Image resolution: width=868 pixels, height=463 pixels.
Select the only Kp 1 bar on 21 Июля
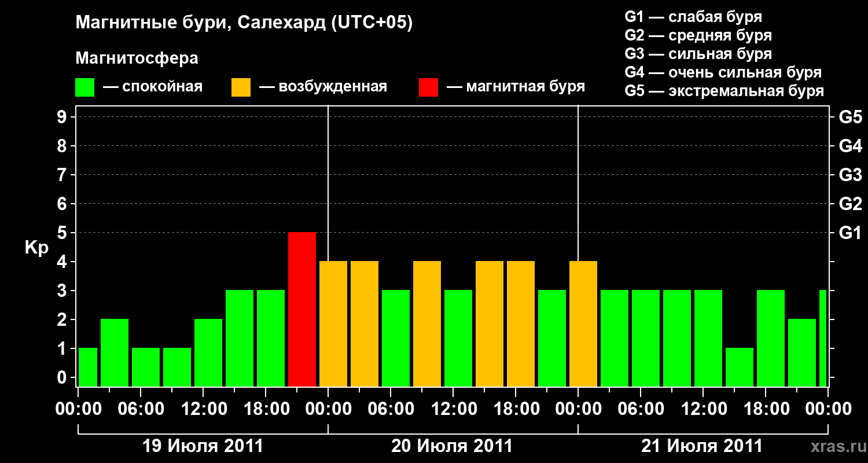(740, 367)
